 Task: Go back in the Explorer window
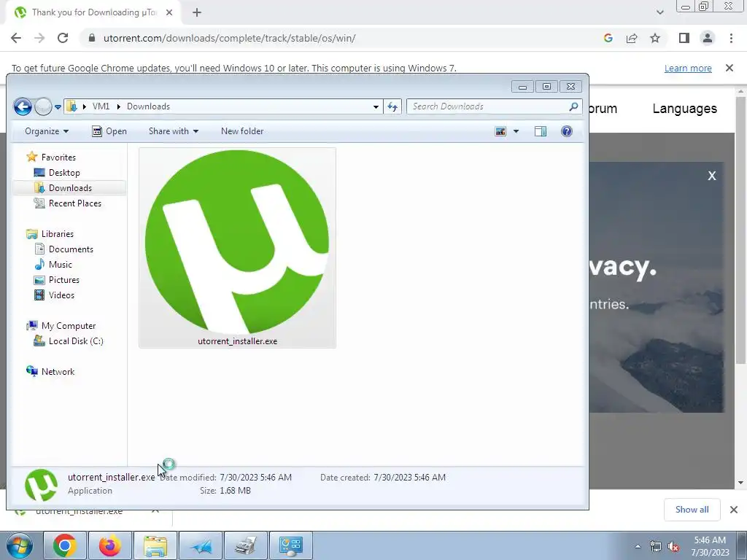point(23,106)
